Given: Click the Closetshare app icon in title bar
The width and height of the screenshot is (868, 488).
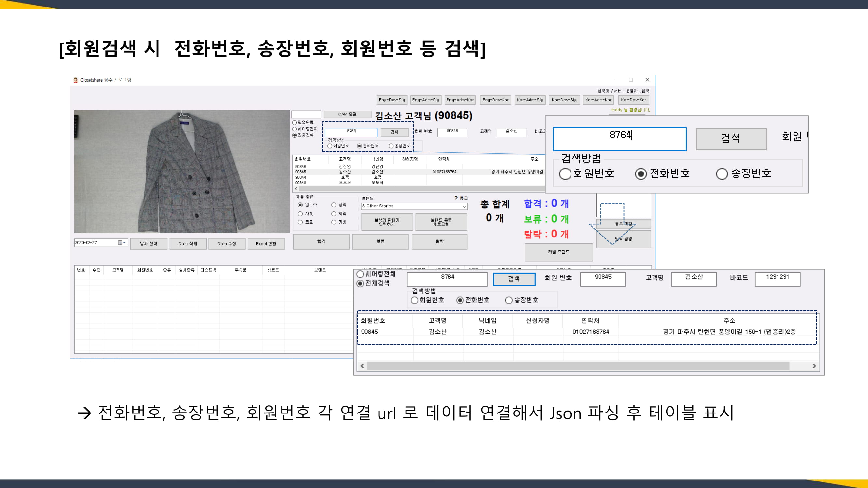Looking at the screenshot, I should coord(76,80).
